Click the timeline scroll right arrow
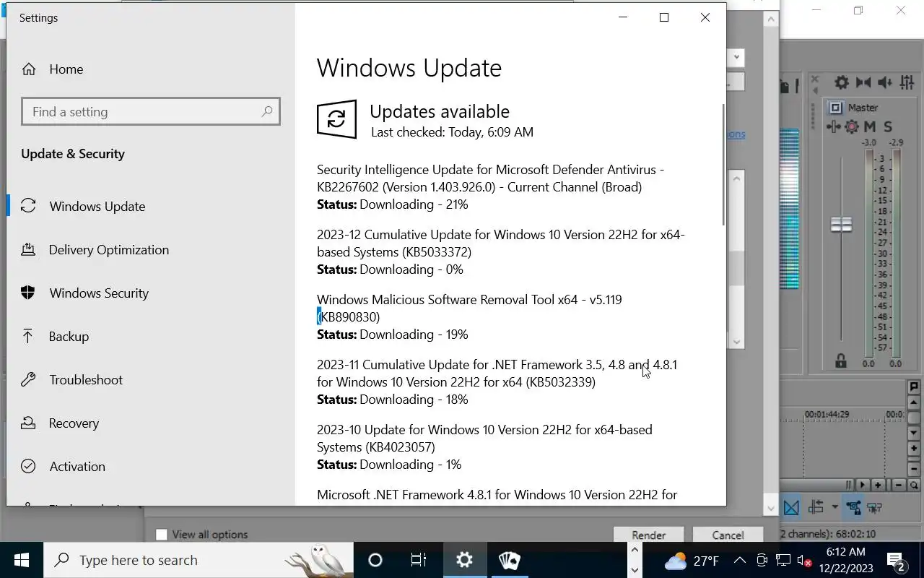This screenshot has height=578, width=924. coord(863,486)
